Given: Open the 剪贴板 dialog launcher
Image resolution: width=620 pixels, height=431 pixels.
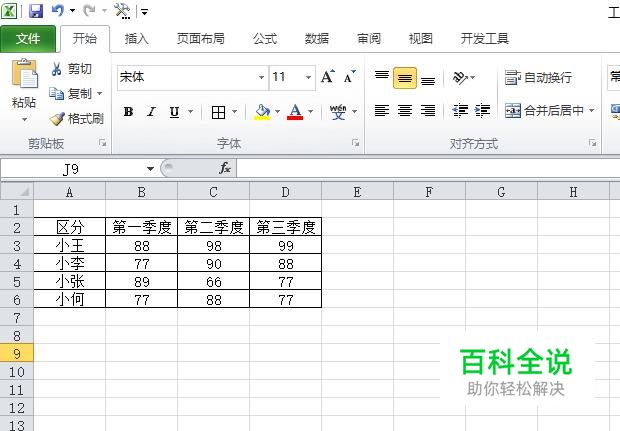Looking at the screenshot, I should [103, 143].
